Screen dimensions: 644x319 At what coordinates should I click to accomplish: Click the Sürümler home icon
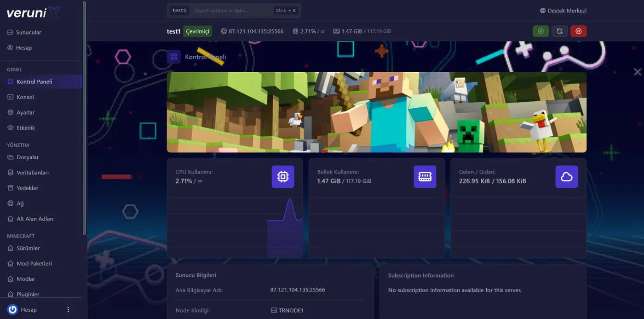click(11, 248)
